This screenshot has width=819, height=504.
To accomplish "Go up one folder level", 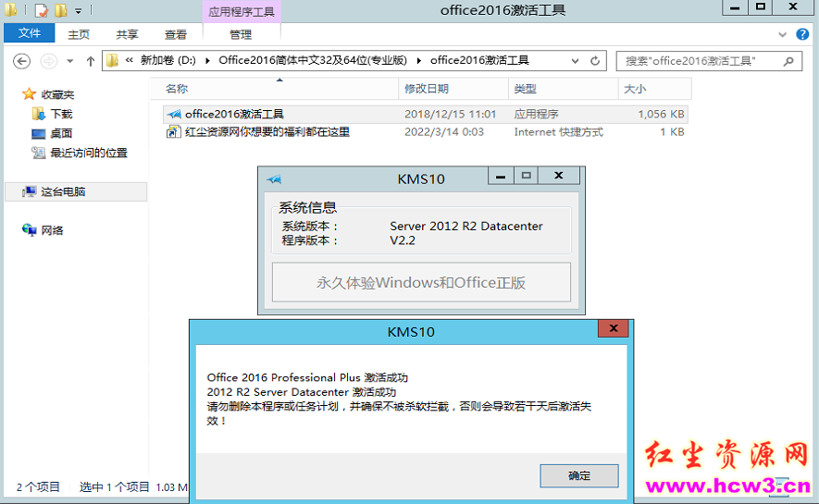I will [90, 61].
